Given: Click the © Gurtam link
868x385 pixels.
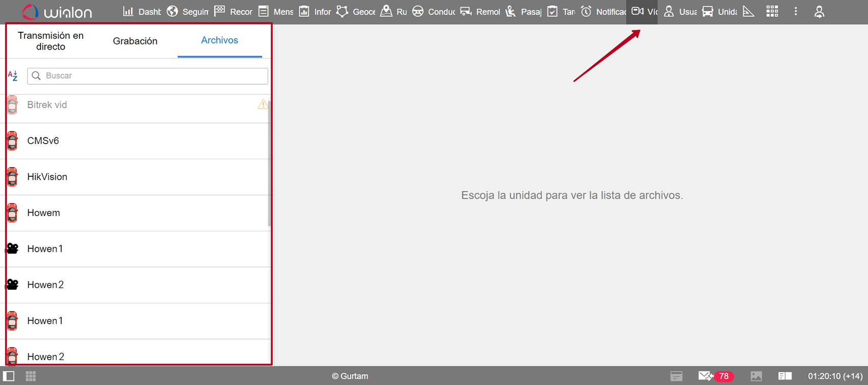Looking at the screenshot, I should tap(350, 376).
